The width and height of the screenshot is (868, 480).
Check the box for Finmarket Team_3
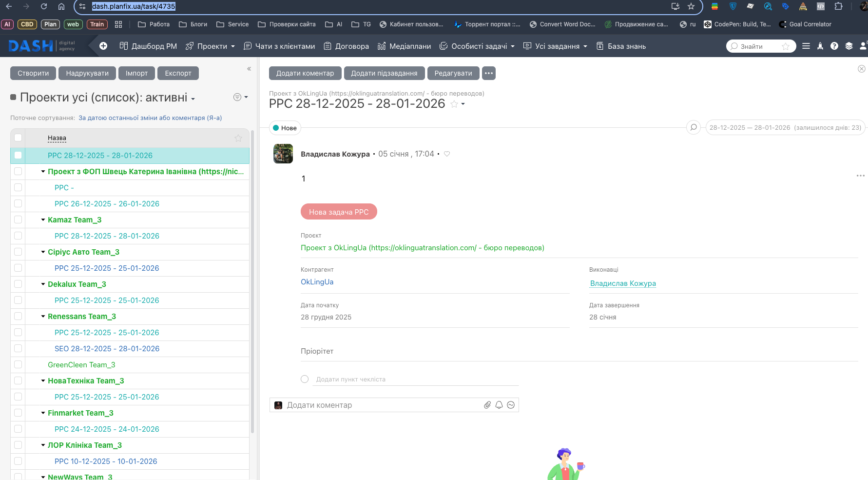click(x=18, y=413)
